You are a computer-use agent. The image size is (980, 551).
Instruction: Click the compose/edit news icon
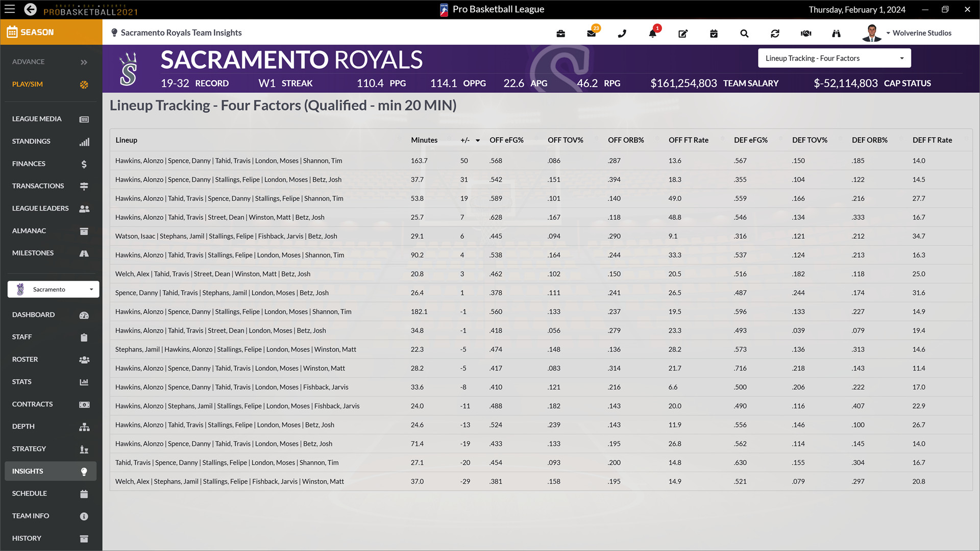[683, 33]
